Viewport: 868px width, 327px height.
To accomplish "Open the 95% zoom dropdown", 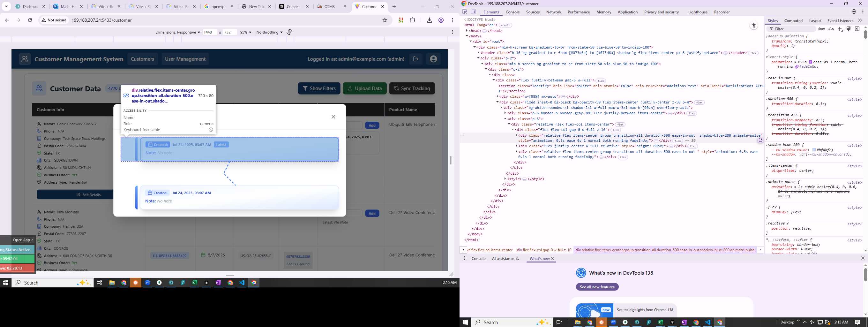I will click(x=245, y=32).
